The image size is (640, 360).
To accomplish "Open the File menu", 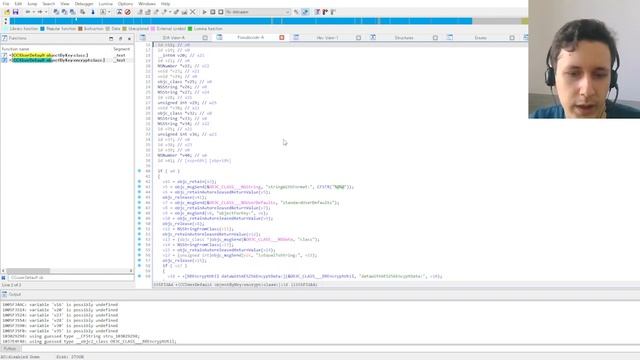I will (x=6, y=4).
